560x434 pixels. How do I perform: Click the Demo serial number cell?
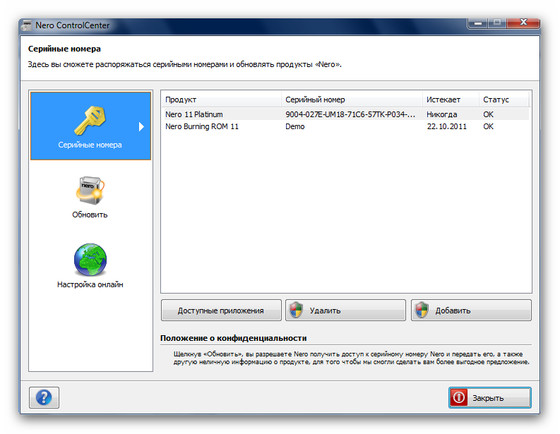tap(295, 126)
